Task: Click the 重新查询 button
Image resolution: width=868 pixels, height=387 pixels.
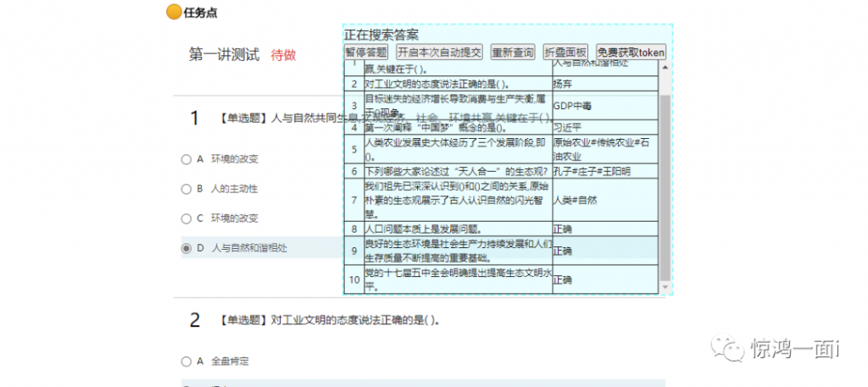Action: click(513, 52)
